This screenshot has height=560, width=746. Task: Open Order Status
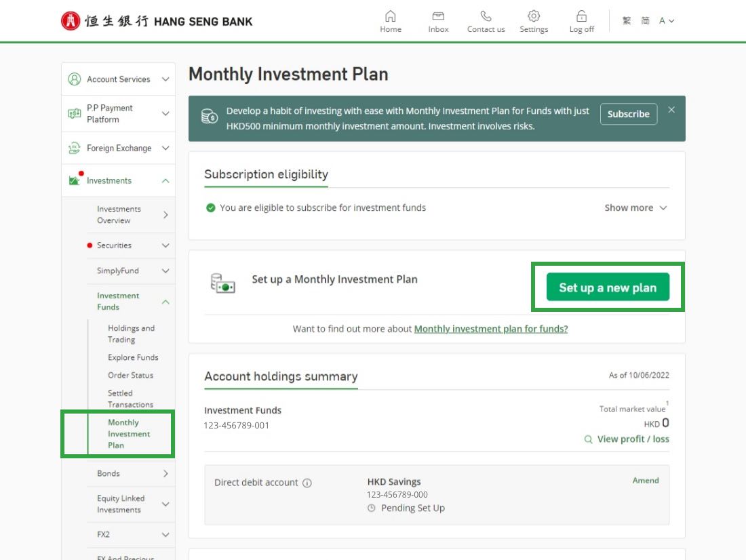(130, 376)
